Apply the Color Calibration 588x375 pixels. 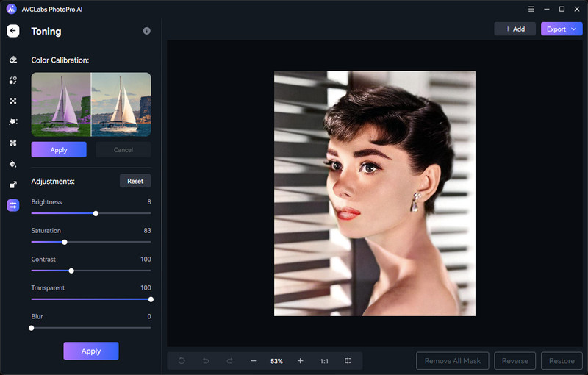(x=59, y=149)
